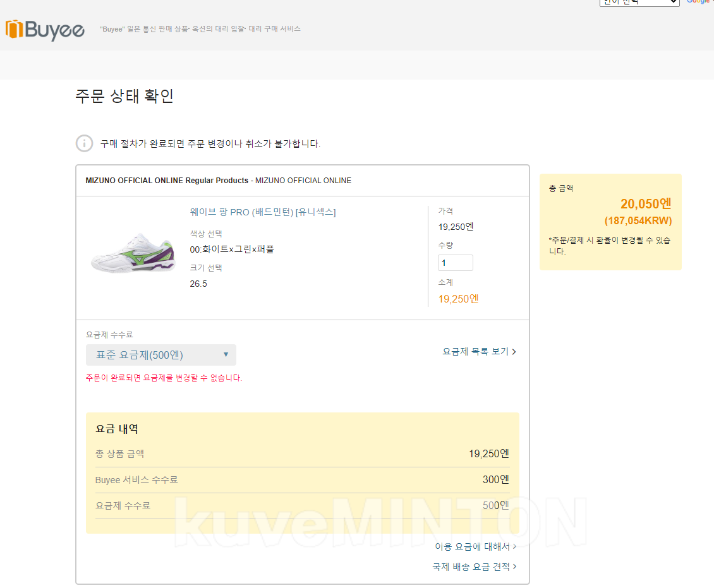714x588 pixels.
Task: Open the 이용 요금에 대해서 link
Action: click(x=475, y=546)
